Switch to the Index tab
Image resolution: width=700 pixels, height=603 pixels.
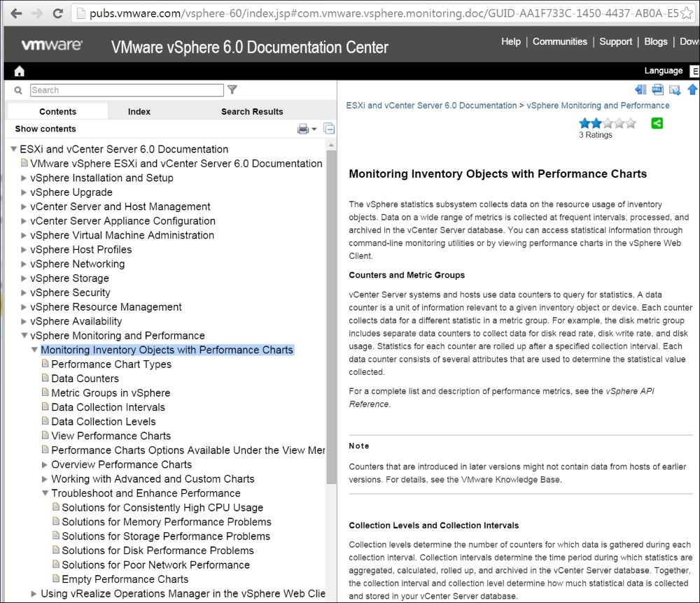[139, 111]
